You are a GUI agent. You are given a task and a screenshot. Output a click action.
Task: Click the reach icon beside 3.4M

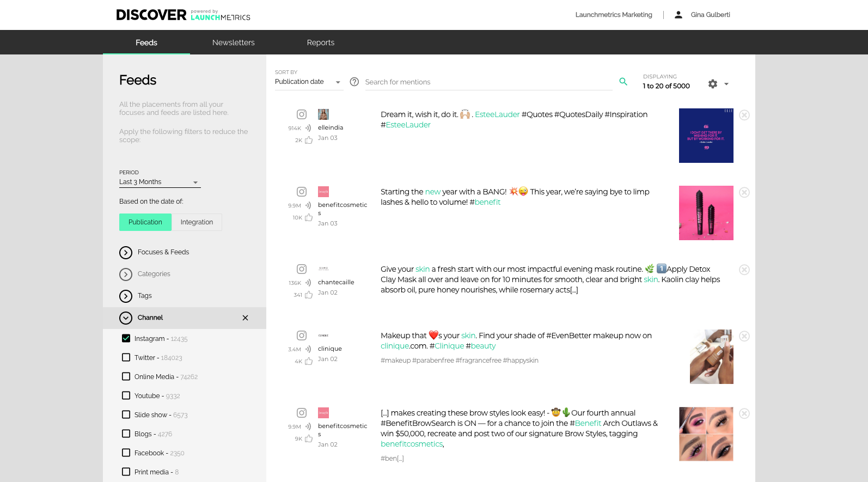[x=308, y=349]
